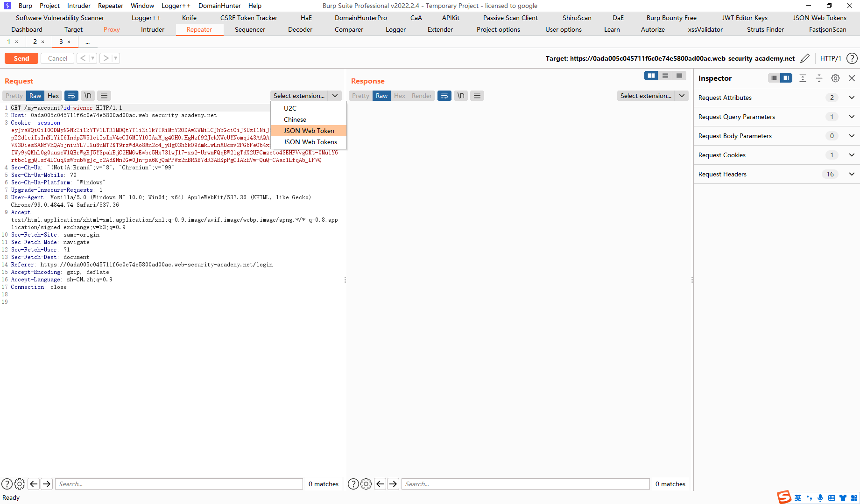The width and height of the screenshot is (860, 504).
Task: Show non-printable characters in Request pane
Action: (x=88, y=96)
